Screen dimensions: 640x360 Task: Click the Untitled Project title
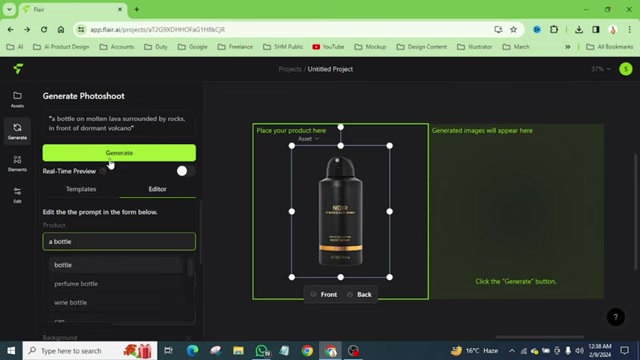pyautogui.click(x=330, y=69)
